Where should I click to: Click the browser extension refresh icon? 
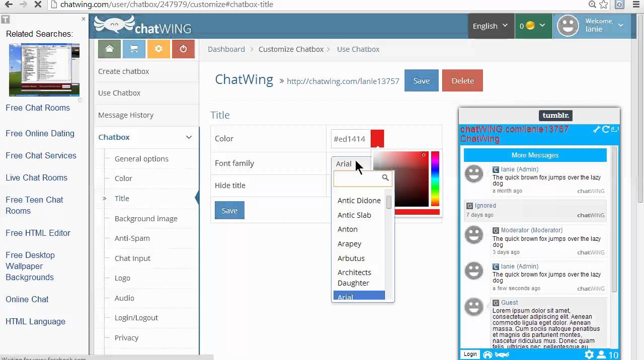pyautogui.click(x=620, y=5)
